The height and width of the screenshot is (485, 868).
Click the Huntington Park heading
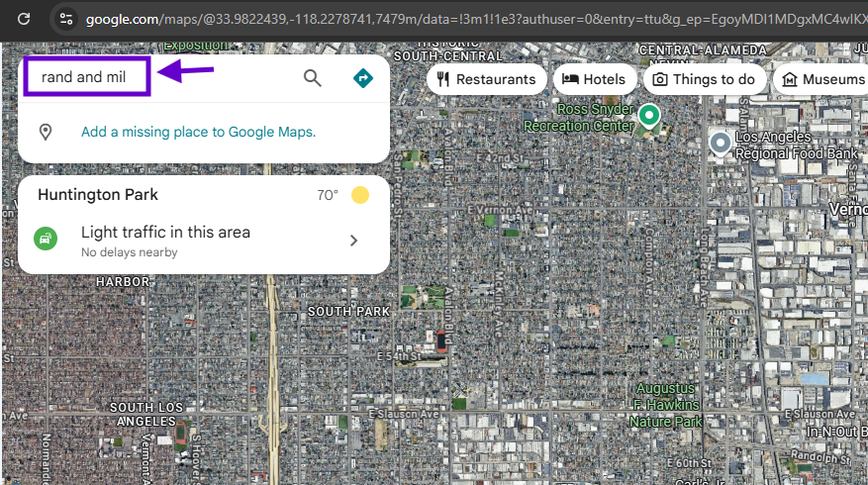[x=98, y=195]
